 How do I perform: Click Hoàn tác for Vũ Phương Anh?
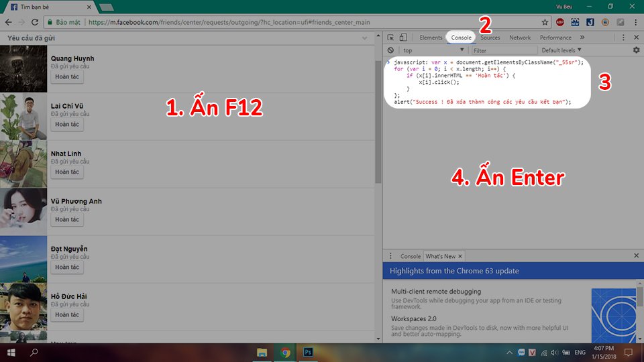[x=67, y=220]
